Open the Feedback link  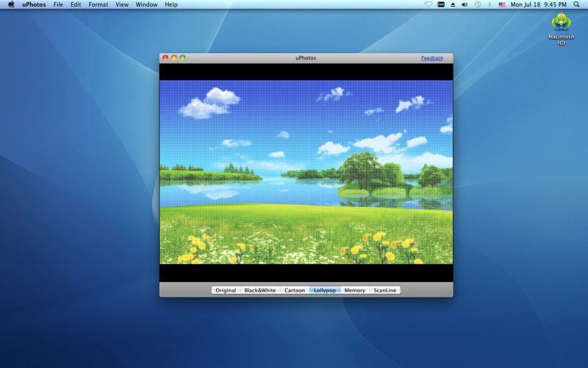pyautogui.click(x=432, y=58)
